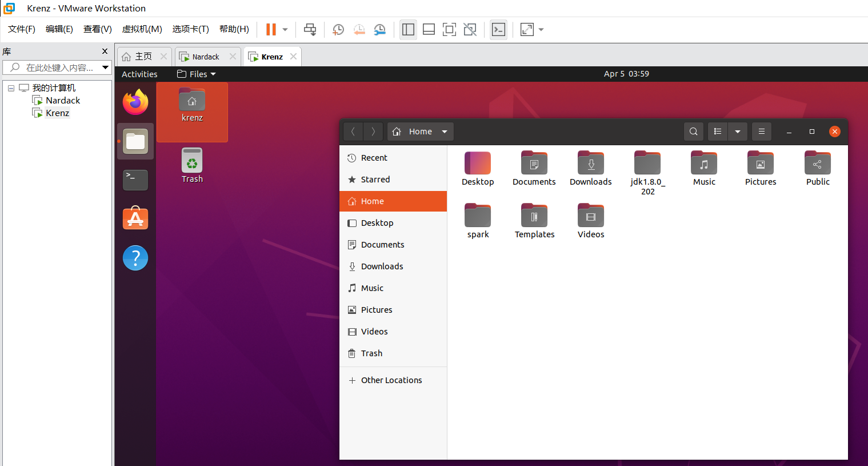
Task: Select Starred in the Files sidebar
Action: tap(393, 180)
